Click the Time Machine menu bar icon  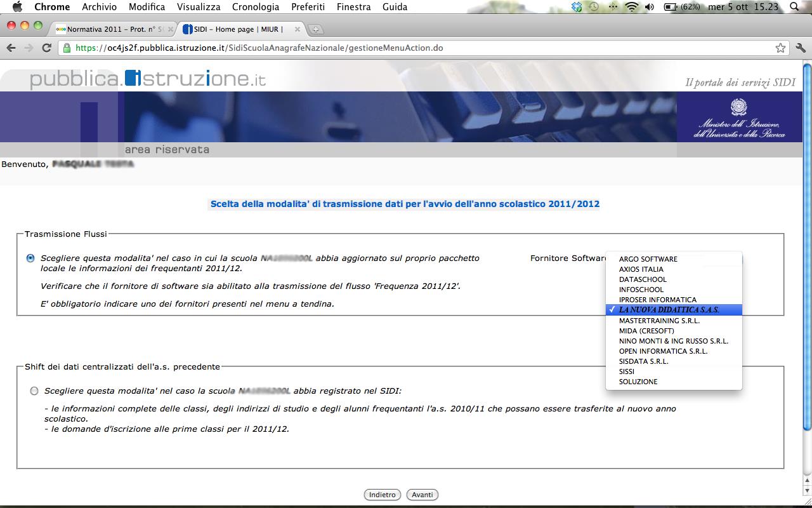click(594, 7)
